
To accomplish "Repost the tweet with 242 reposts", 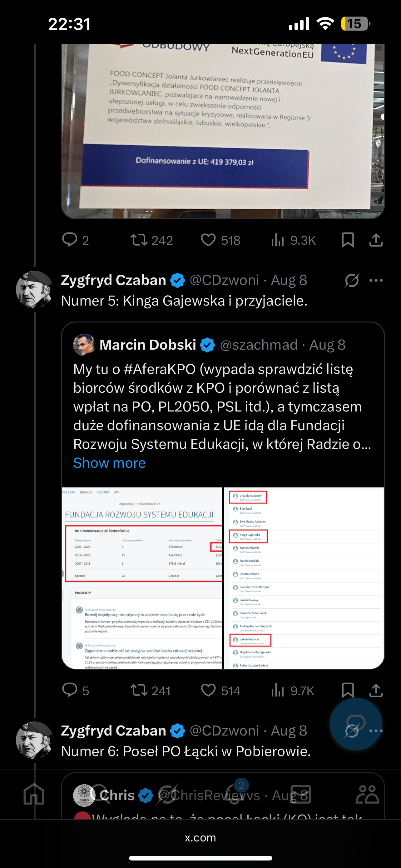I will pos(139,240).
